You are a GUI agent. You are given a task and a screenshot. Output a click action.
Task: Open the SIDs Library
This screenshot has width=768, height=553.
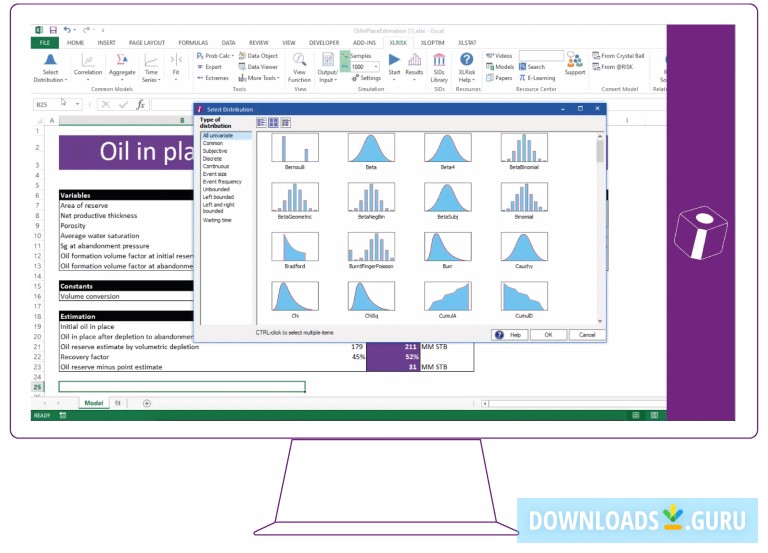pos(439,68)
